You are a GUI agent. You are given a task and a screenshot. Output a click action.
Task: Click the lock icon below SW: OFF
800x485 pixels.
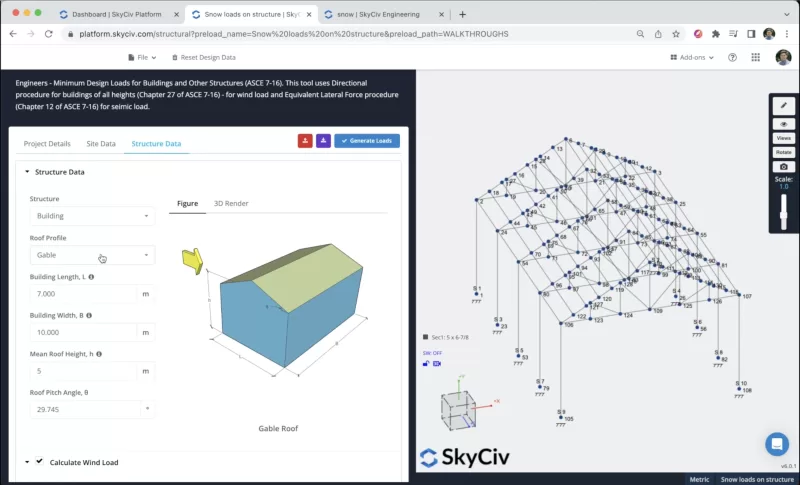pos(426,364)
